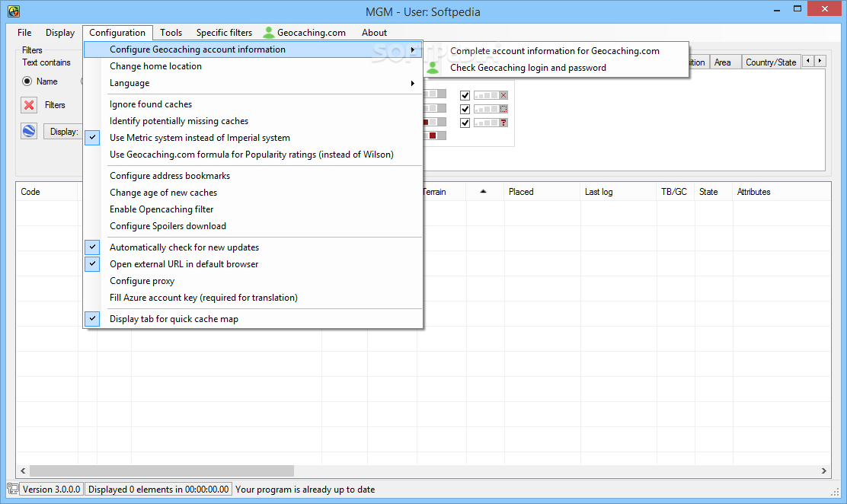Sort by the Code column header

pyautogui.click(x=47, y=192)
